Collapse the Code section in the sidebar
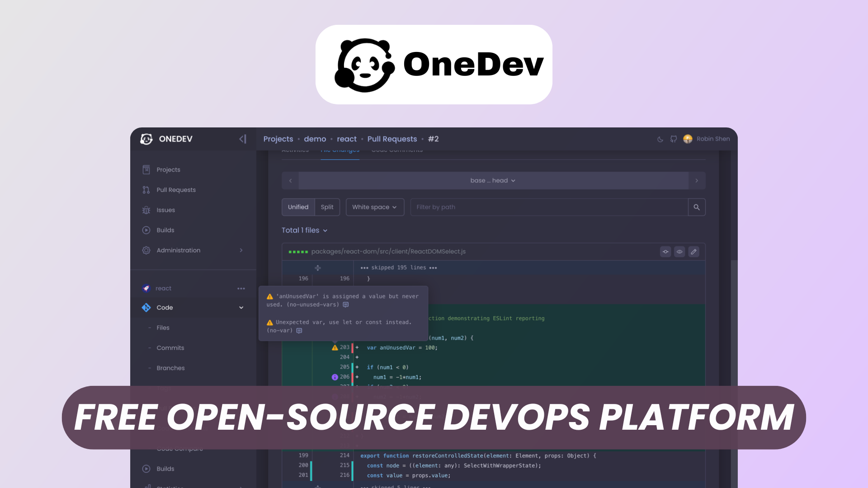The image size is (868, 488). click(241, 307)
